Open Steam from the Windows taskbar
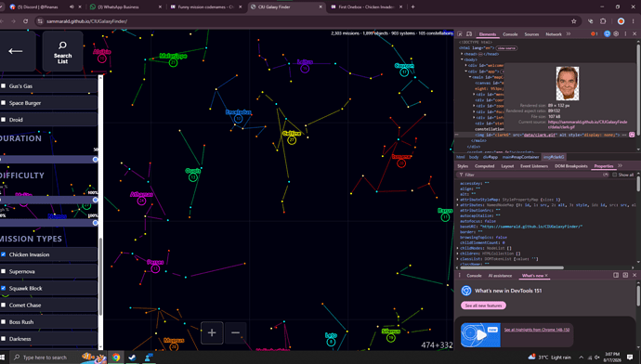 132,357
